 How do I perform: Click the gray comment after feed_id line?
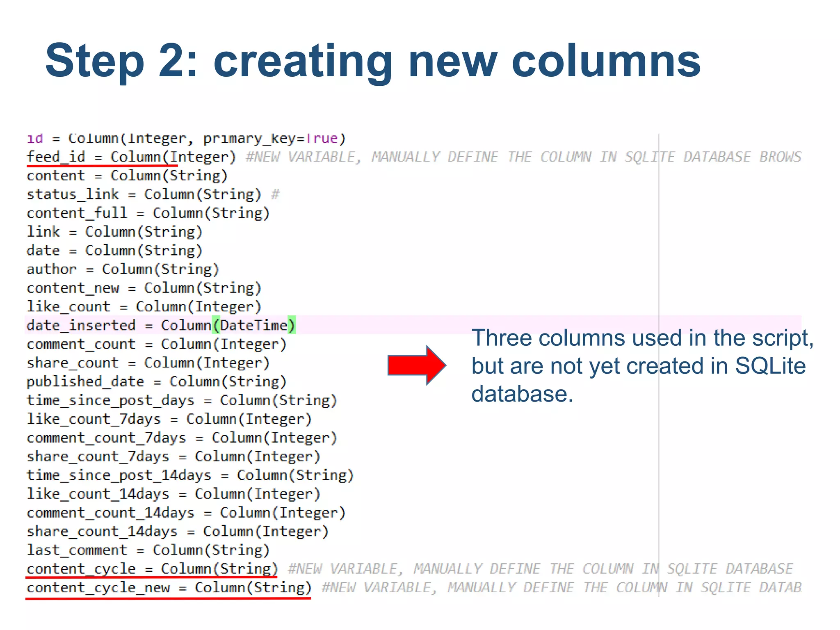(523, 157)
